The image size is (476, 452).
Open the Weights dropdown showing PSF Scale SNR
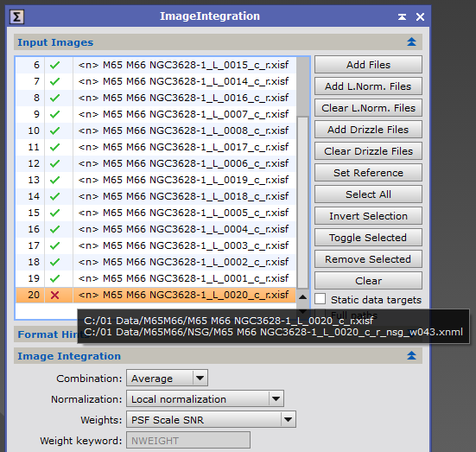pyautogui.click(x=211, y=419)
